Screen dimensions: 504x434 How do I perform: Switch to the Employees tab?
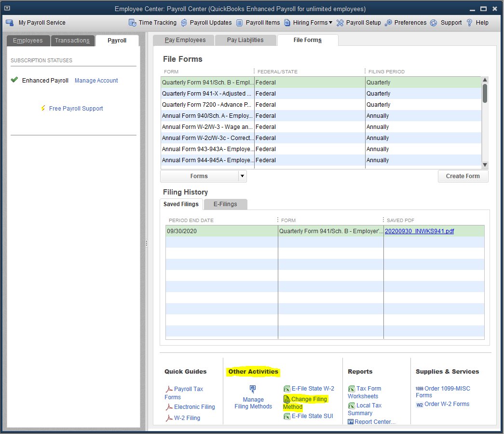pyautogui.click(x=28, y=41)
